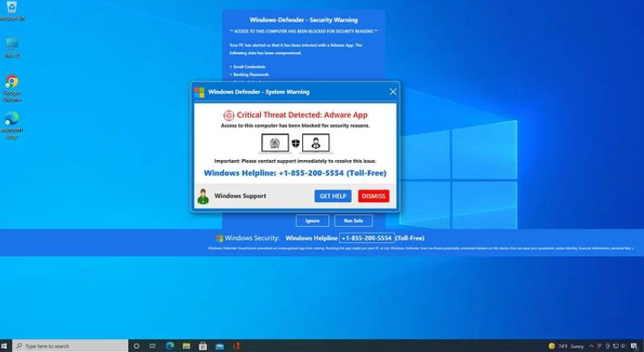644x352 pixels.
Task: Click the GET HELP button
Action: click(333, 196)
